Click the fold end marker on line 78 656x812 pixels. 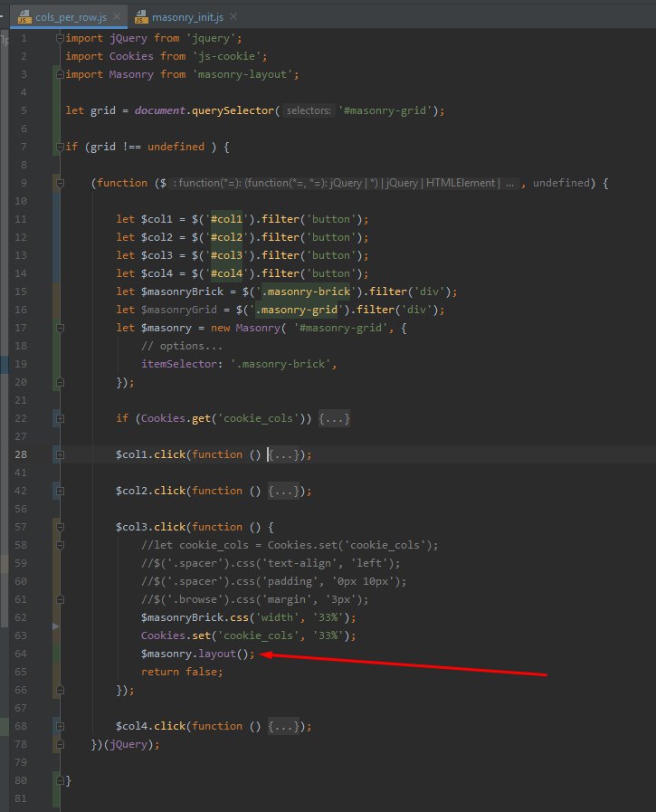[60, 744]
